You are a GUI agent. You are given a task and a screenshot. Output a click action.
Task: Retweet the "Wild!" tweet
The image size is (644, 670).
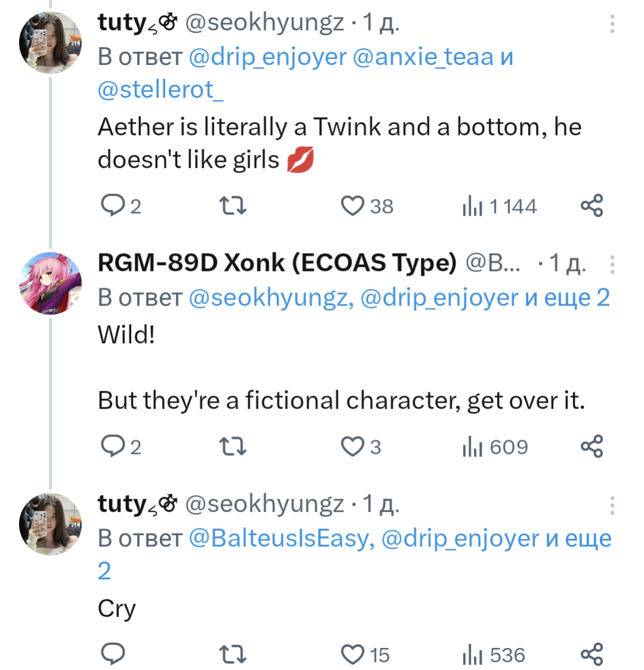(x=233, y=446)
